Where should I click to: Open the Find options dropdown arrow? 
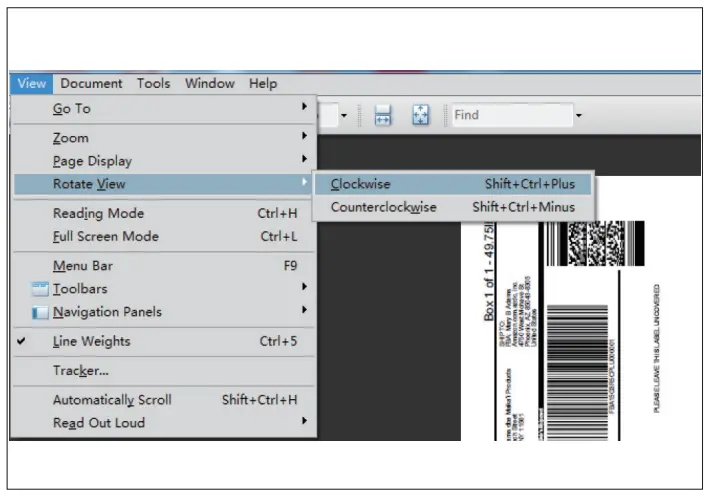coord(579,115)
